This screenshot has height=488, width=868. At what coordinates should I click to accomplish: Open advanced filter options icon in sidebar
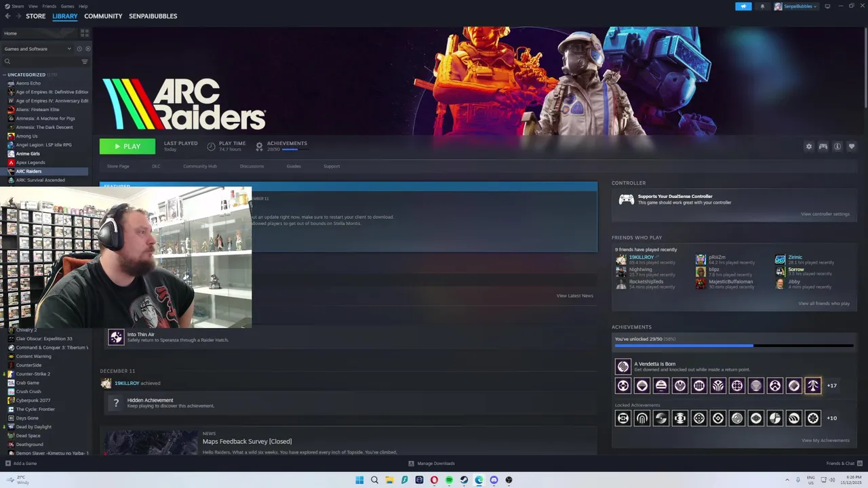point(85,62)
